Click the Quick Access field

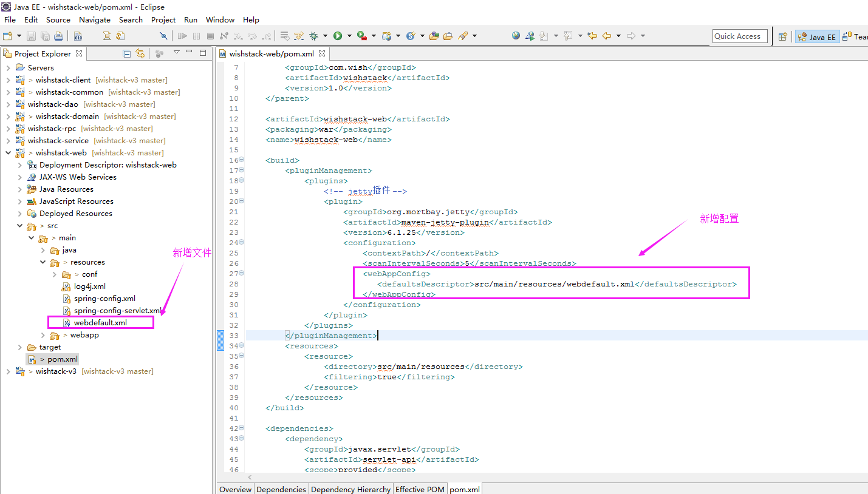click(740, 36)
